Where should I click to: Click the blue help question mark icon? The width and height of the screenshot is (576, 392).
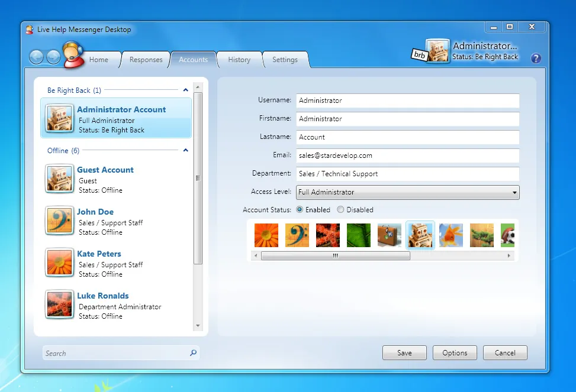pos(536,58)
